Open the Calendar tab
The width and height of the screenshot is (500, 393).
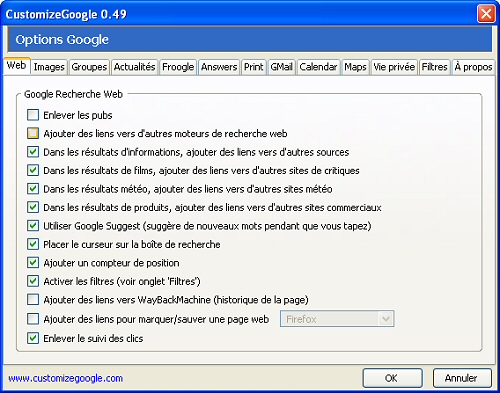pyautogui.click(x=318, y=67)
